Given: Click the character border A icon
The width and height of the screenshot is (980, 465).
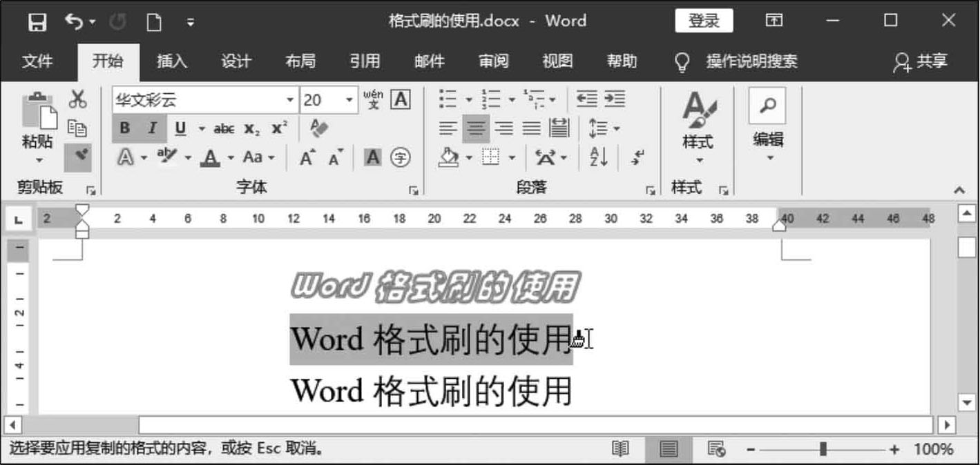Looking at the screenshot, I should [400, 100].
